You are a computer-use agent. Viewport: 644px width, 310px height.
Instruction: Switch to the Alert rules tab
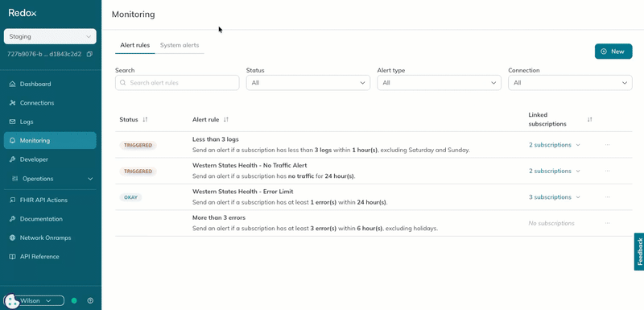[x=135, y=45]
